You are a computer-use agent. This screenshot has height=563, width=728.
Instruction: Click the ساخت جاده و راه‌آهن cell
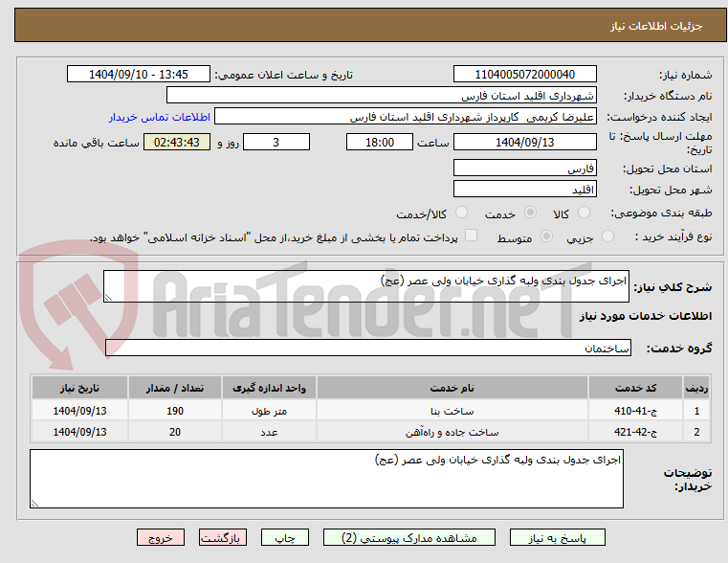click(x=452, y=432)
